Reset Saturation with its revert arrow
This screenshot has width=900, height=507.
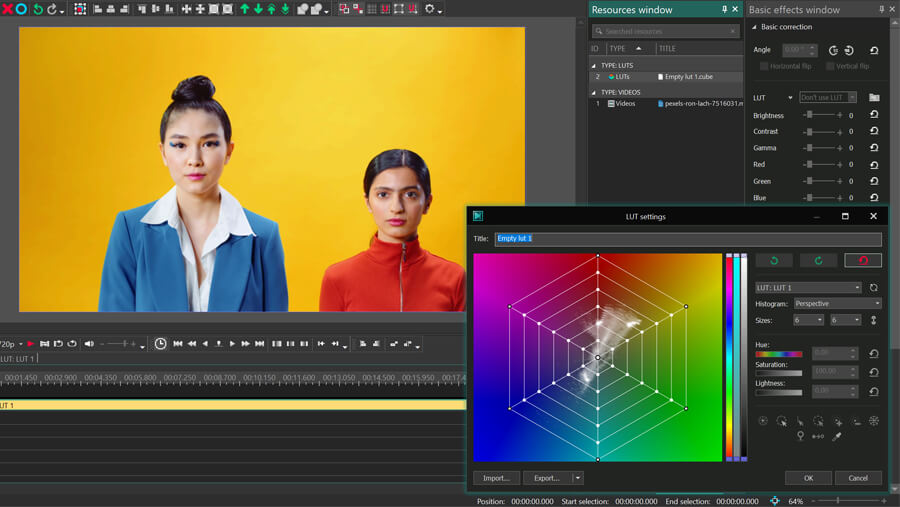(x=874, y=373)
